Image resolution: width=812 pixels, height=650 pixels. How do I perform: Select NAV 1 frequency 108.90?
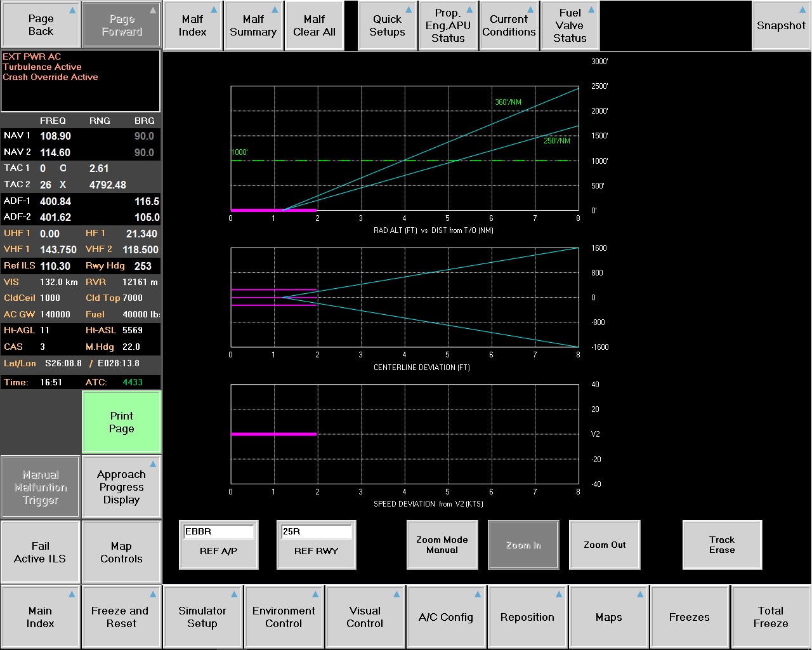point(56,136)
